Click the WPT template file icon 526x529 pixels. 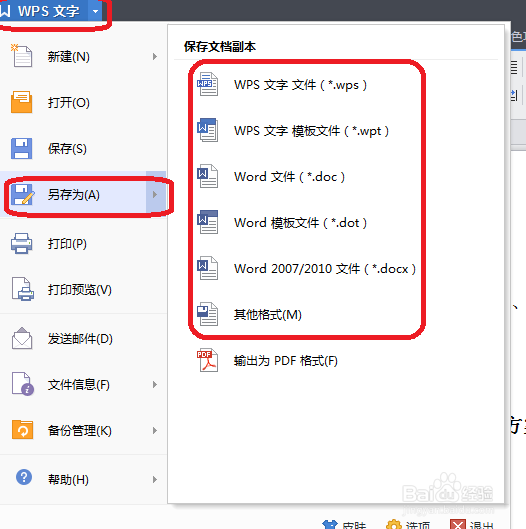click(207, 130)
